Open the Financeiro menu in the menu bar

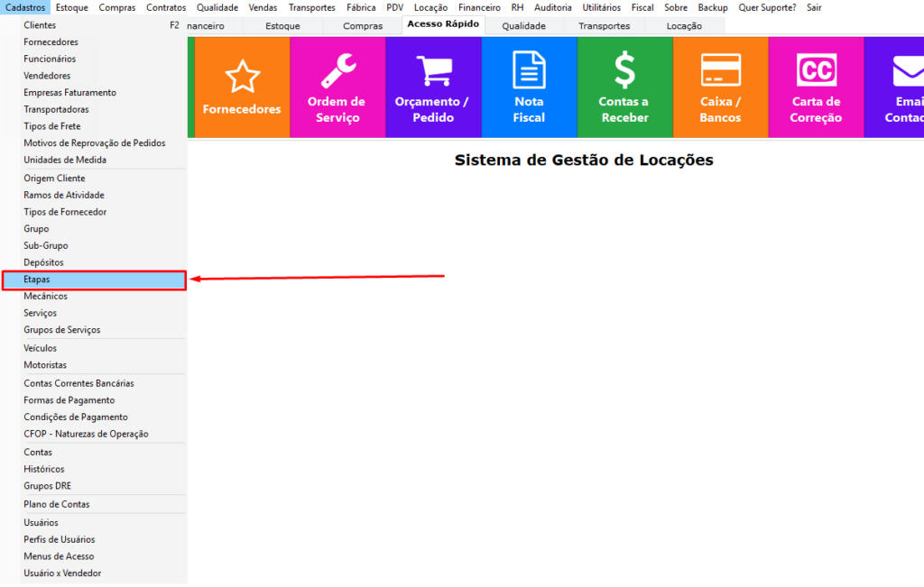point(479,7)
